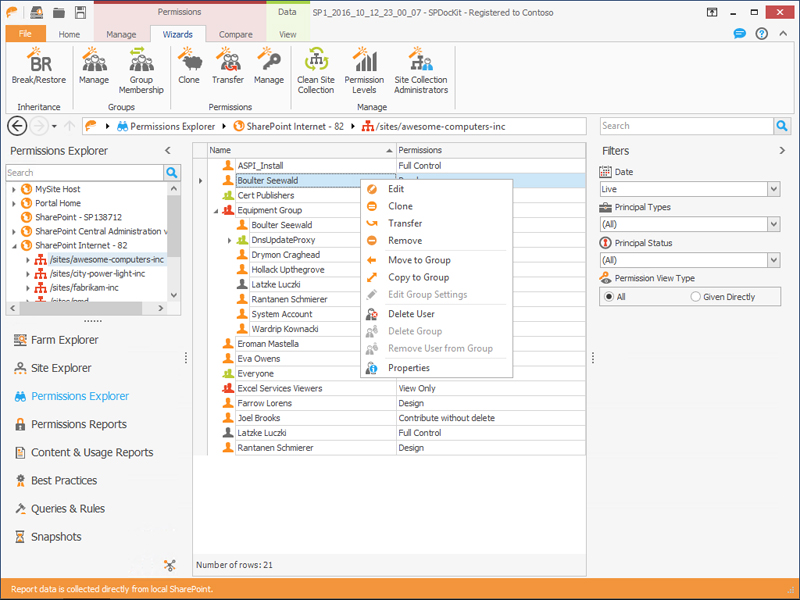Expand the DnsUpdateProxy group row
Image resolution: width=800 pixels, height=600 pixels.
click(x=229, y=240)
